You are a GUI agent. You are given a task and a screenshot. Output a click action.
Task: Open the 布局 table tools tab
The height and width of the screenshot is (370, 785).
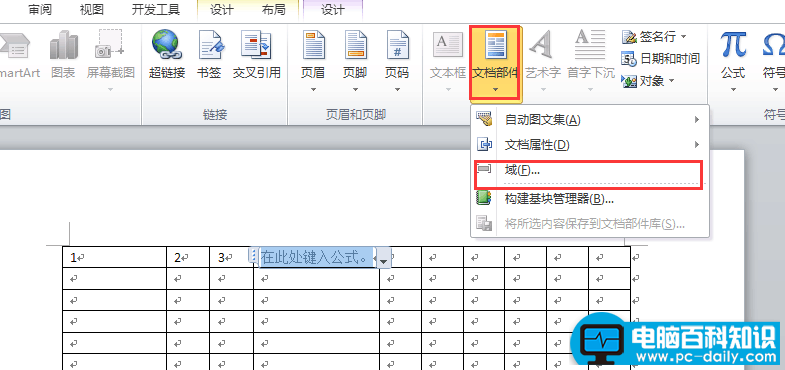(x=274, y=10)
